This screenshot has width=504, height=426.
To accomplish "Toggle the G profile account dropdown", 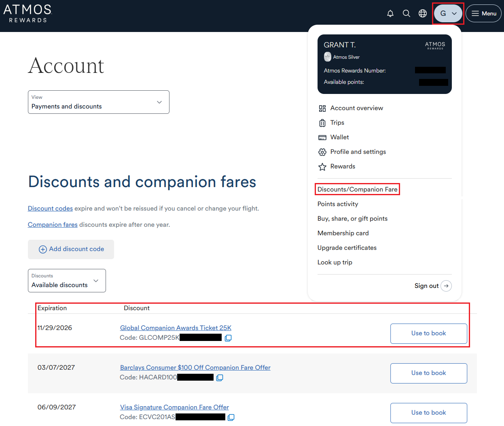I will click(448, 13).
